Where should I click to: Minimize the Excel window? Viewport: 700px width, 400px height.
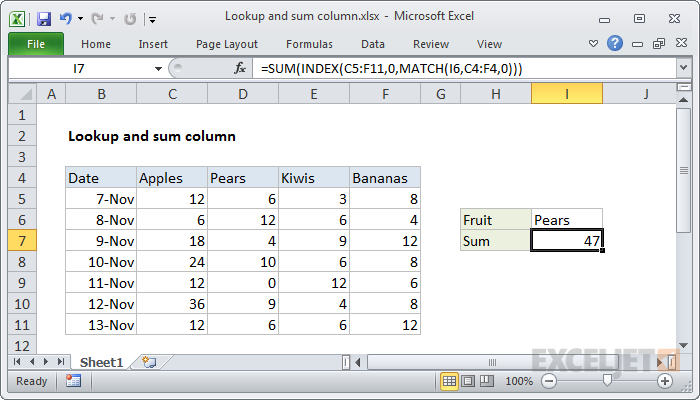pos(604,20)
